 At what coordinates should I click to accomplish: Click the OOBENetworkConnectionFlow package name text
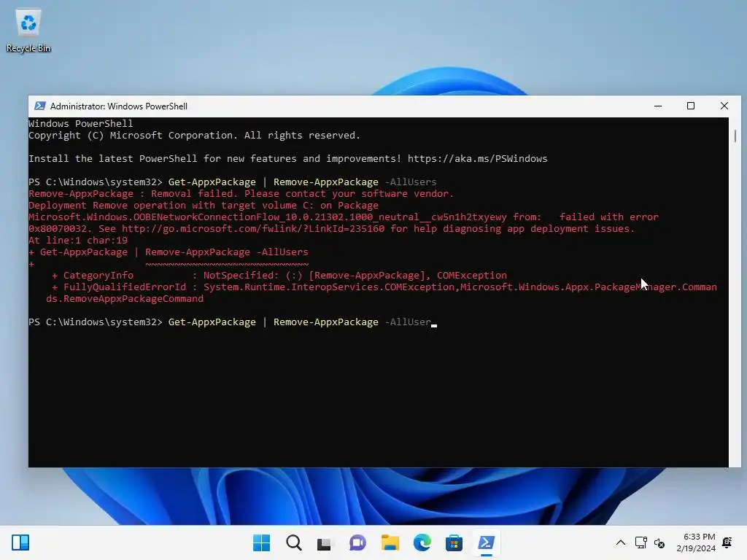coord(267,217)
